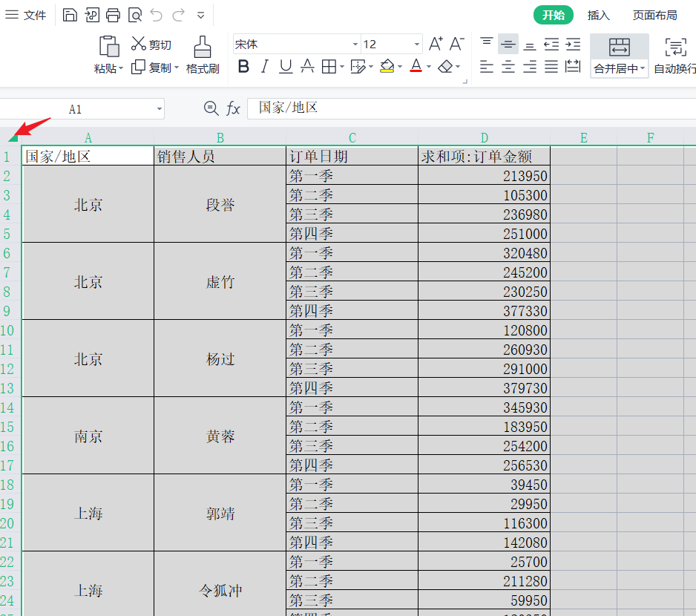Viewport: 696px width, 616px height.
Task: Expand the Name Box dropdown arrow
Action: click(x=160, y=109)
